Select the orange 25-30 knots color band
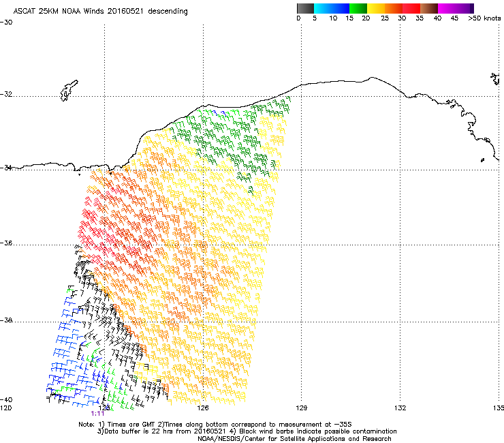This screenshot has width=504, height=443. click(394, 8)
